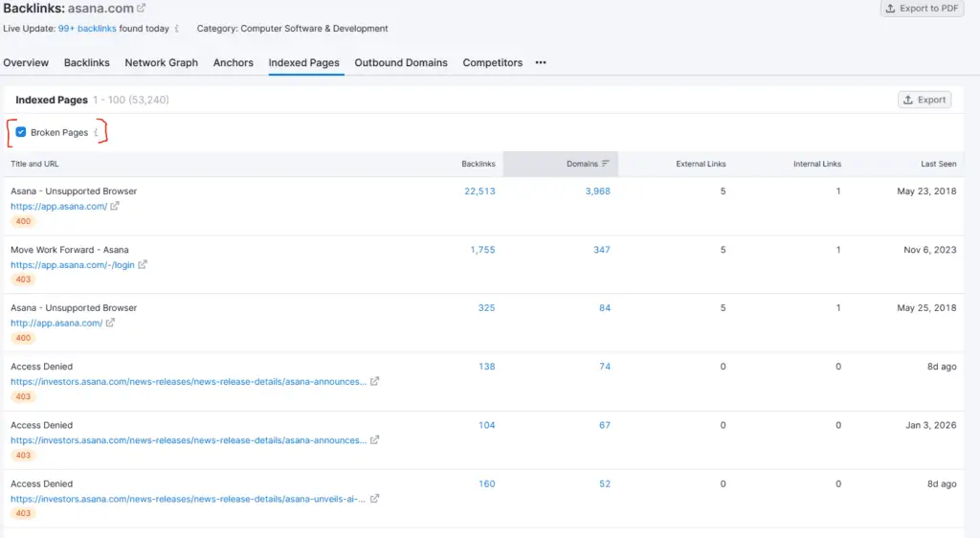Sort by the Backlinks column header

pos(479,164)
